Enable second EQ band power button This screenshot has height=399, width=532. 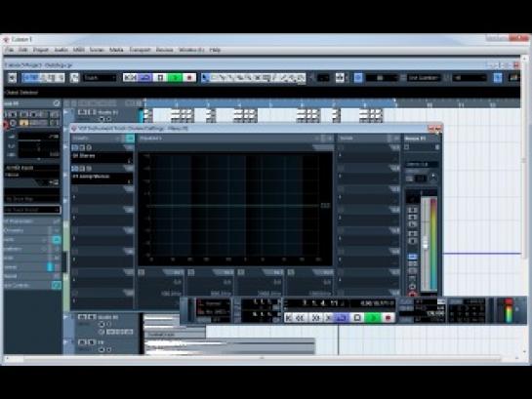pos(191,272)
